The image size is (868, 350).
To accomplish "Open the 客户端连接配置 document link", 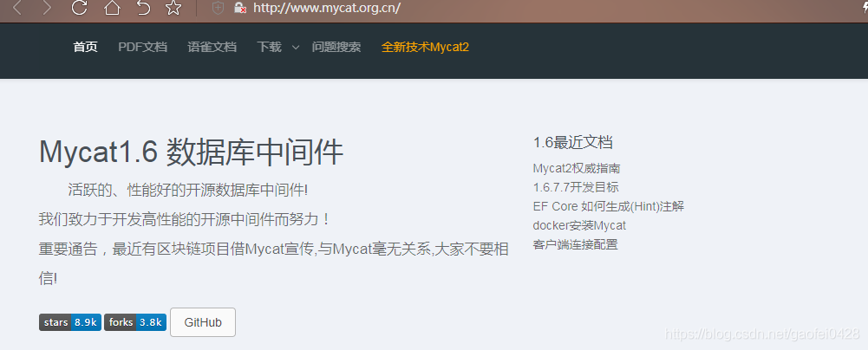I will click(x=575, y=244).
